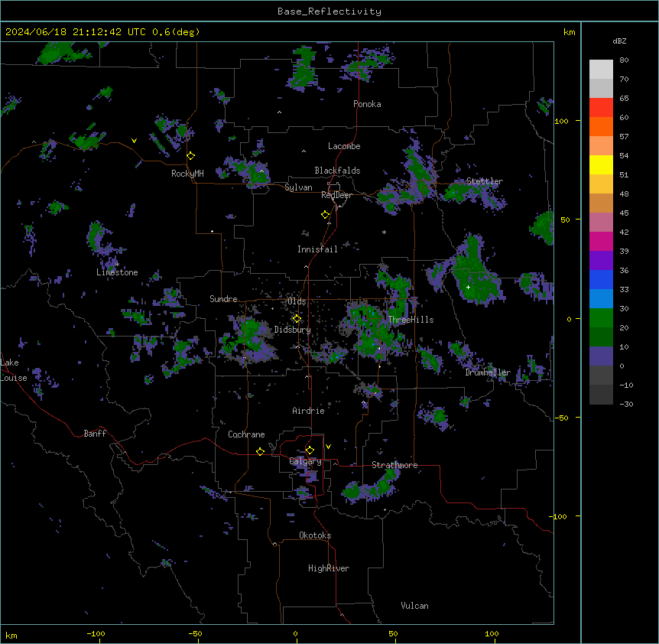This screenshot has width=659, height=644.
Task: Click the yellow V marker northeast of Calgary
Action: click(328, 447)
